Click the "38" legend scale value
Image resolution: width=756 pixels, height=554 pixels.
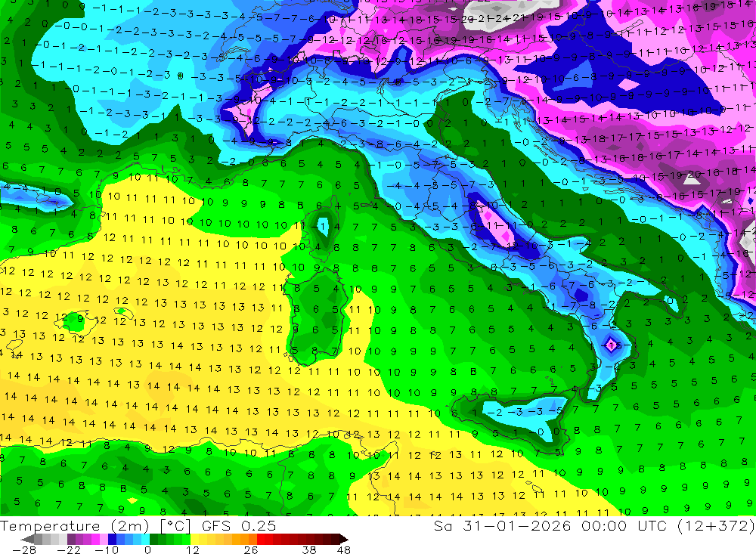[309, 550]
